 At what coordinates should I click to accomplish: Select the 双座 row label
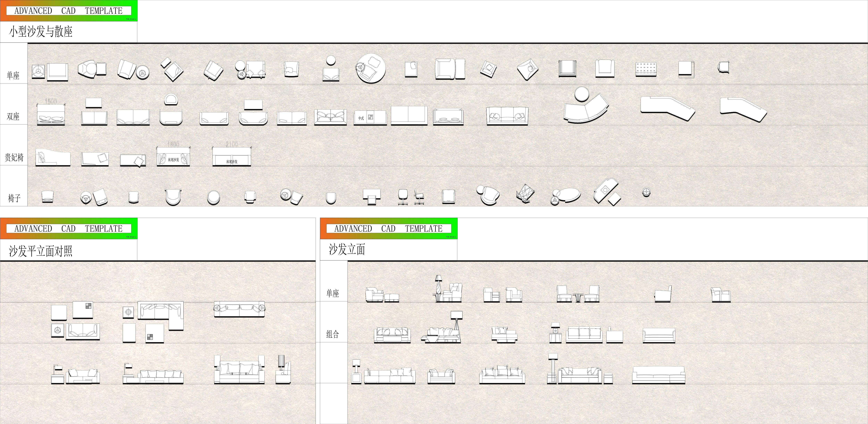click(x=13, y=116)
